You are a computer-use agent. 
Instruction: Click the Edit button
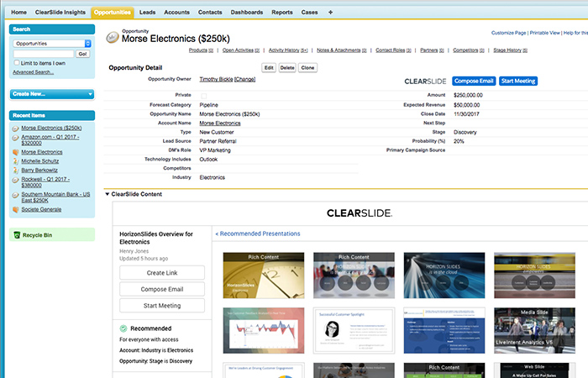click(269, 68)
